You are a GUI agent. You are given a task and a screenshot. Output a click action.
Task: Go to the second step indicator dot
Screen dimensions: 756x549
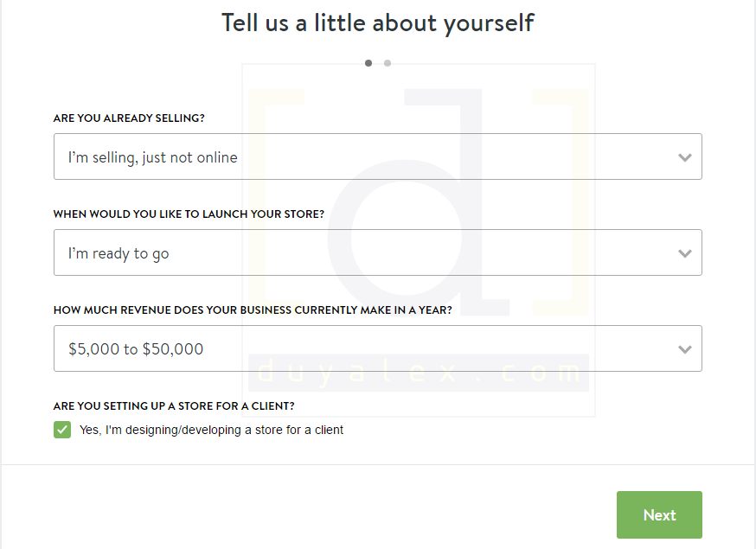pos(388,63)
